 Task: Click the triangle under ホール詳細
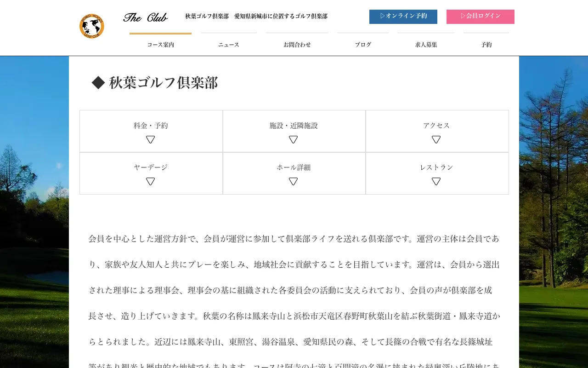tap(294, 181)
